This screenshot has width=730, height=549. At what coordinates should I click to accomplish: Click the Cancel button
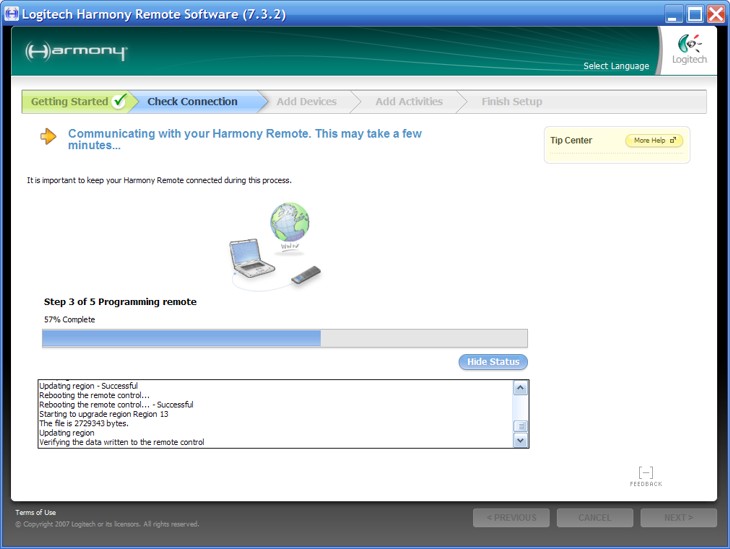coord(595,518)
